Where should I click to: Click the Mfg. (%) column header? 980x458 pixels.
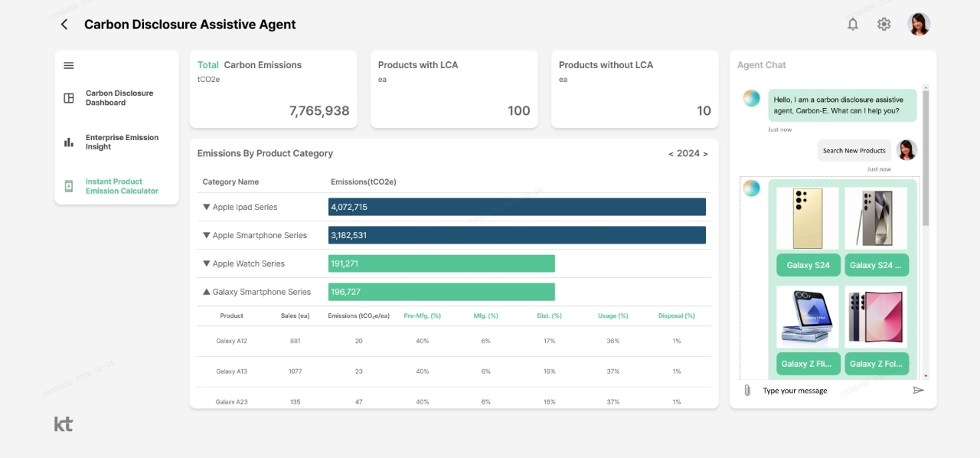point(486,316)
